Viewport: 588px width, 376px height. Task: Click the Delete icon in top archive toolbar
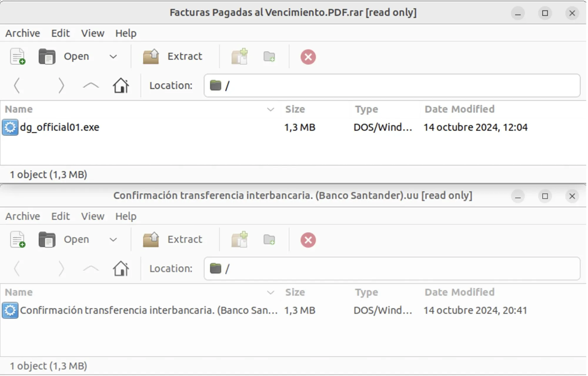point(308,57)
